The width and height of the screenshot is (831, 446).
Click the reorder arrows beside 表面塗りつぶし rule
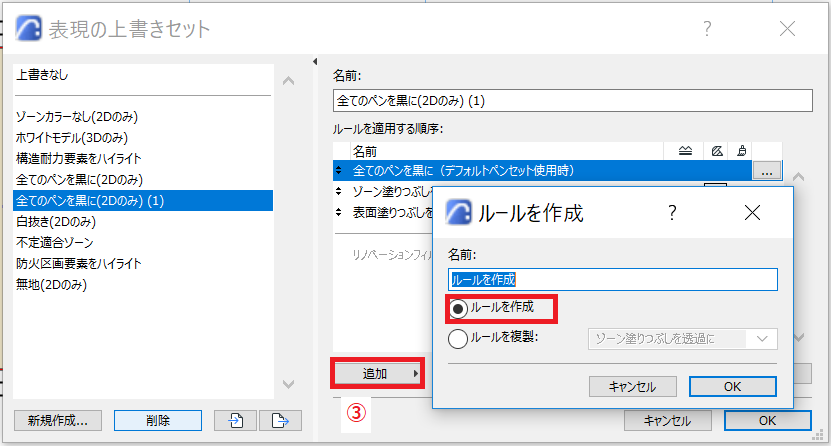pyautogui.click(x=339, y=212)
